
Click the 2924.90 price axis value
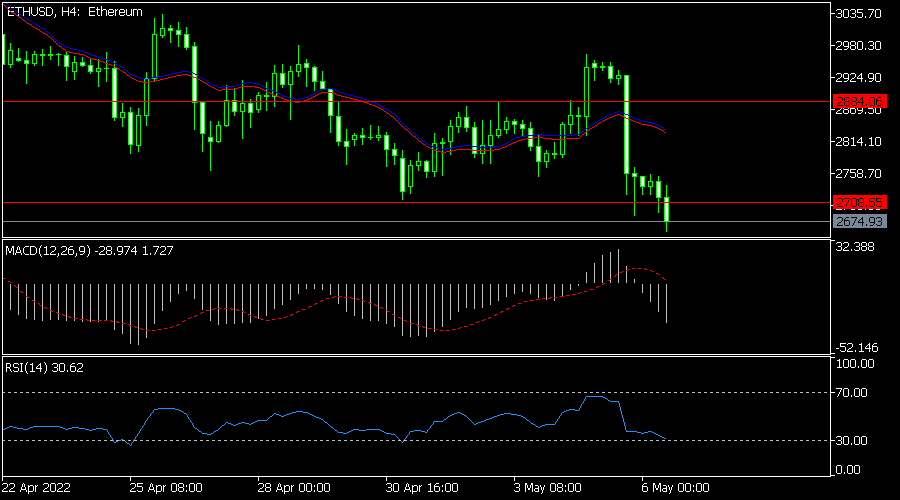858,77
